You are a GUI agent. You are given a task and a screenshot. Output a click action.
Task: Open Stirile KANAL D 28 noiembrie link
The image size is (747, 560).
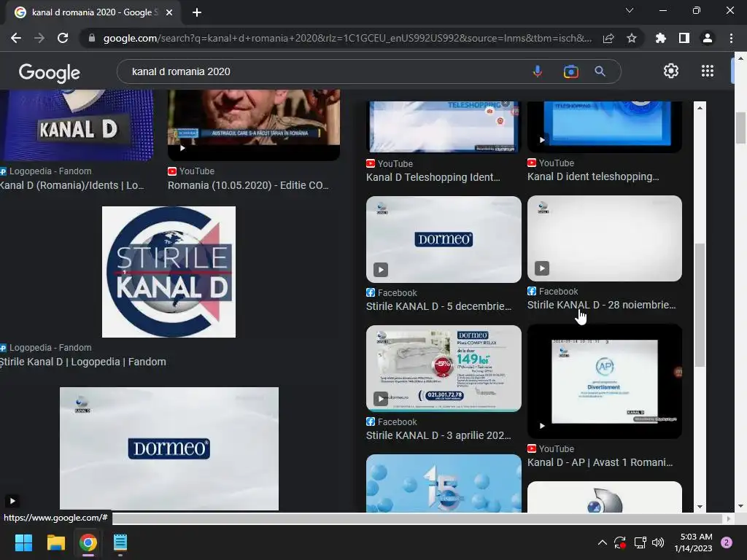(x=601, y=305)
